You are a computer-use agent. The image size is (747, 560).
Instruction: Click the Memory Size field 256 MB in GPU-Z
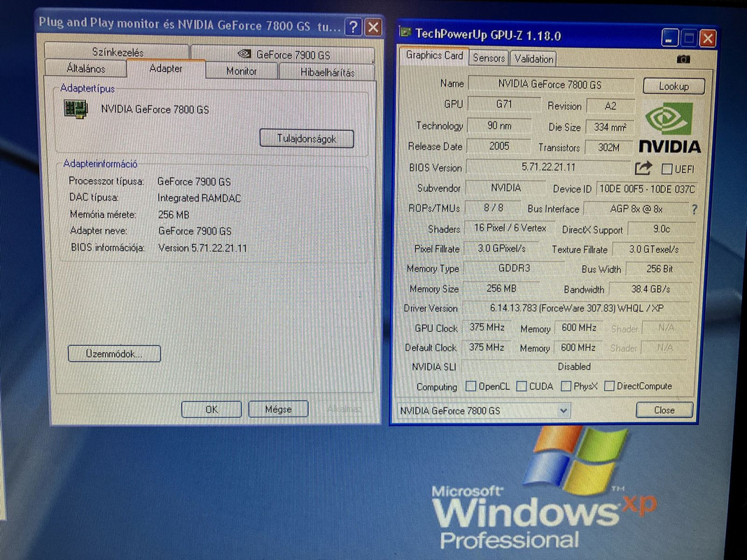(501, 288)
